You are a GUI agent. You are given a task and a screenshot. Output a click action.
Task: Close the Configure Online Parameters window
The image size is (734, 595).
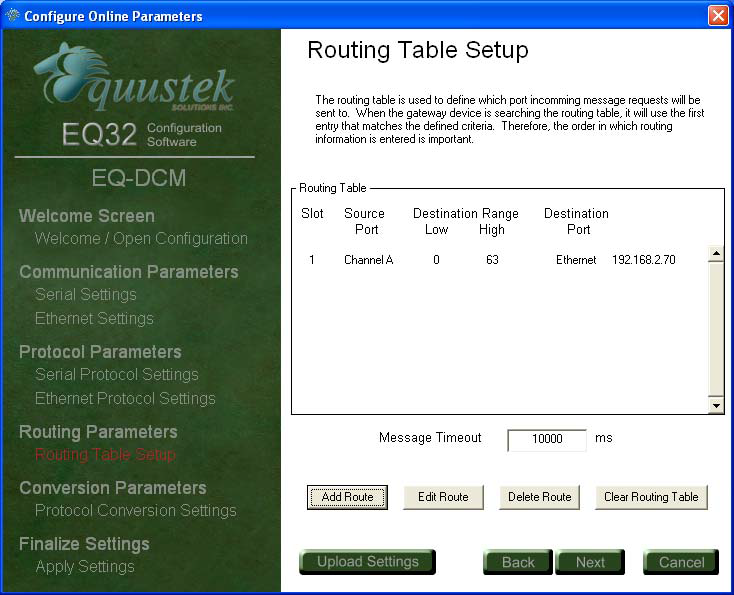click(x=718, y=15)
